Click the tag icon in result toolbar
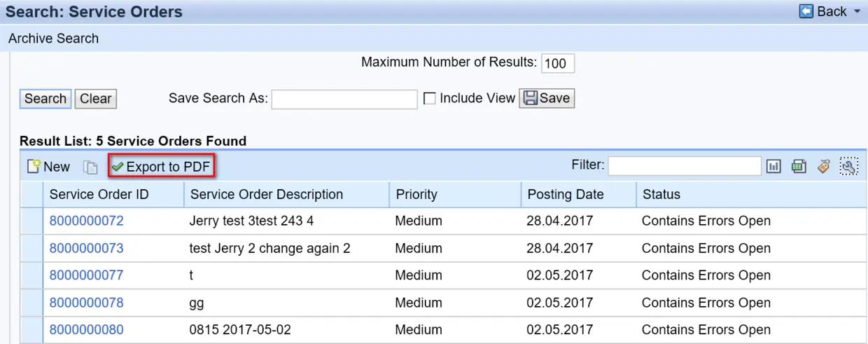 tap(823, 167)
